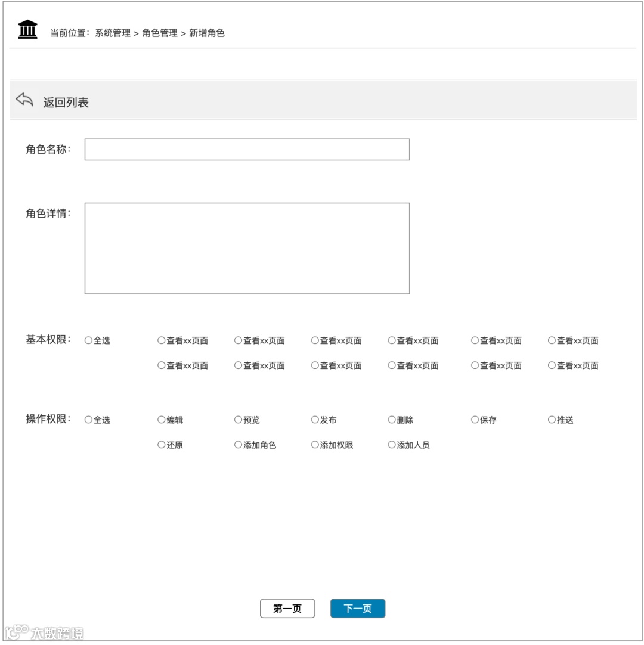The height and width of the screenshot is (645, 644).
Task: Select the 添加人员 permission radio
Action: [392, 445]
